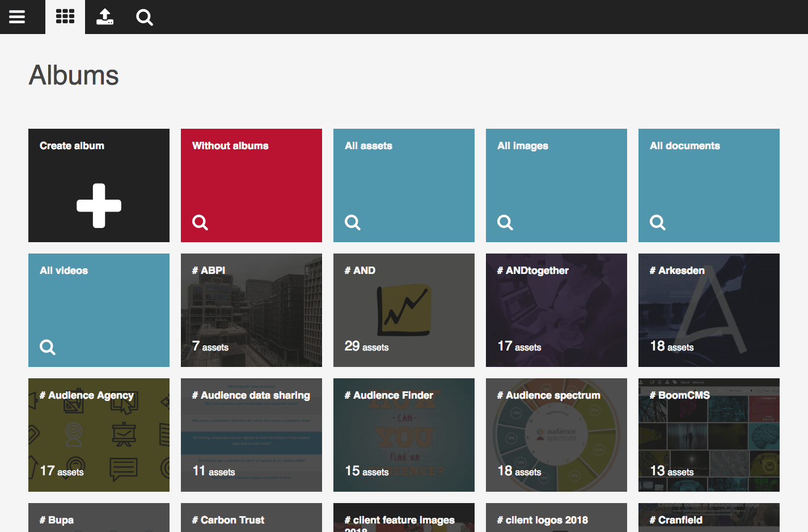Open the Audience data sharing album
808x532 pixels.
251,435
